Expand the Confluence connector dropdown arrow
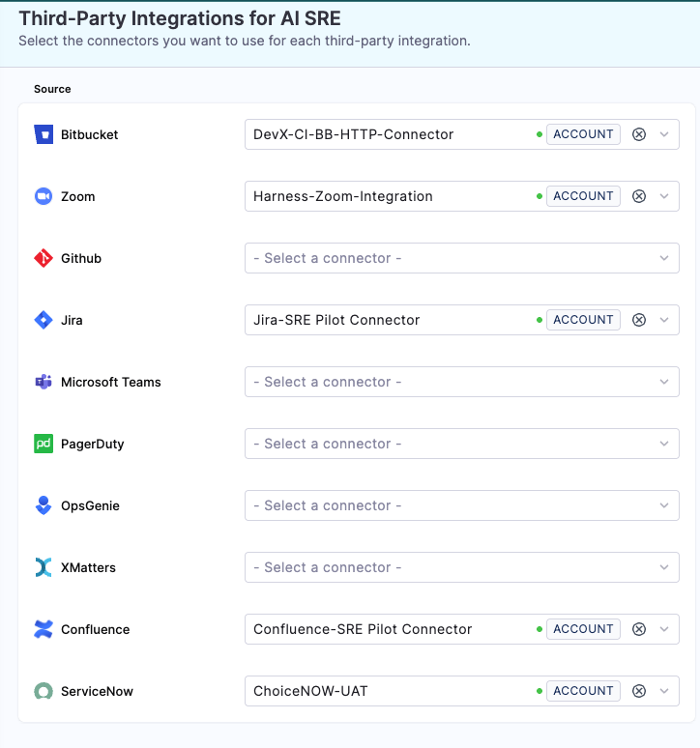Image resolution: width=700 pixels, height=748 pixels. [x=664, y=629]
